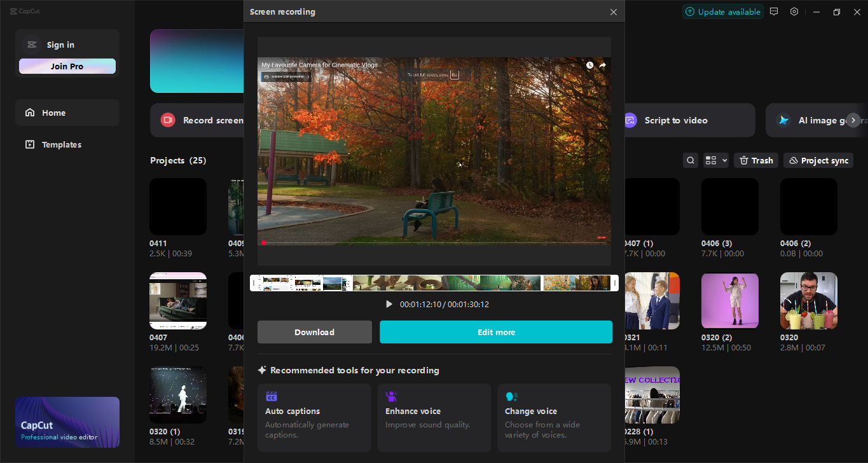
Task: Open project 0320 man with drinks thumbnail
Action: [809, 301]
